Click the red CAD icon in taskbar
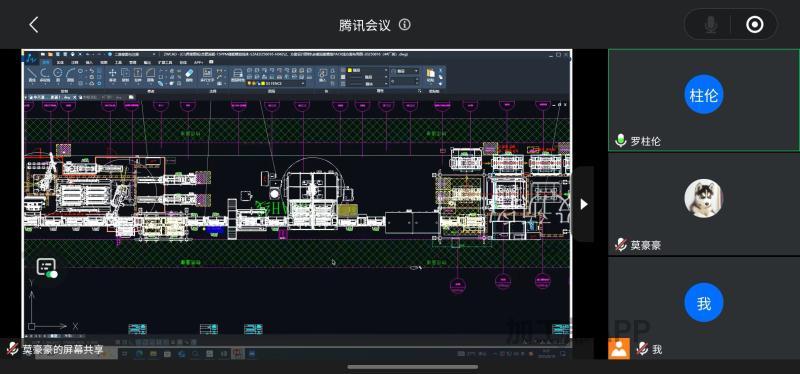The image size is (800, 374). pos(237,353)
